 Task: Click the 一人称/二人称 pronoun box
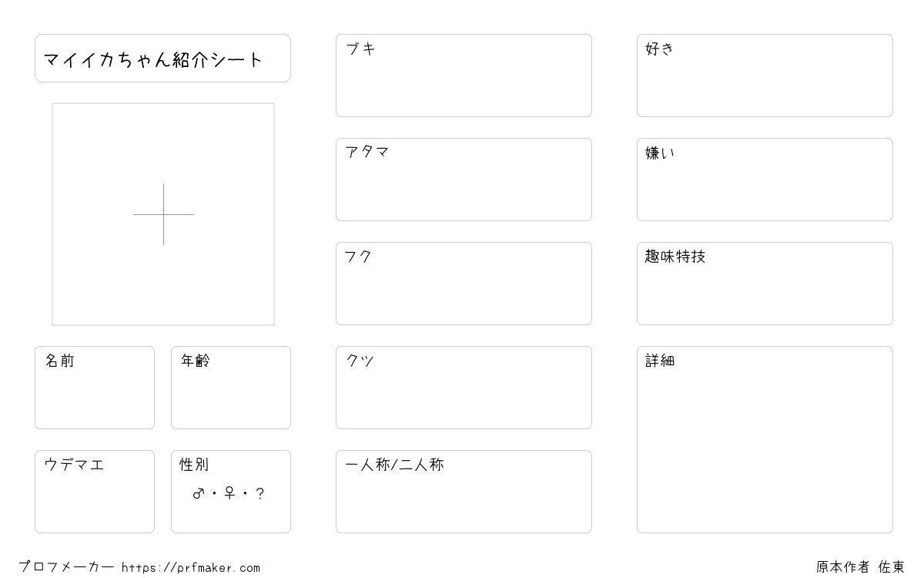click(464, 492)
